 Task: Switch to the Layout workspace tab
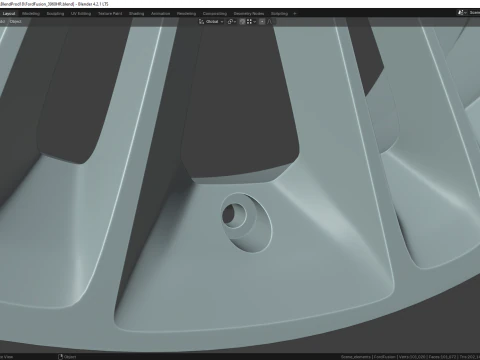[9, 14]
